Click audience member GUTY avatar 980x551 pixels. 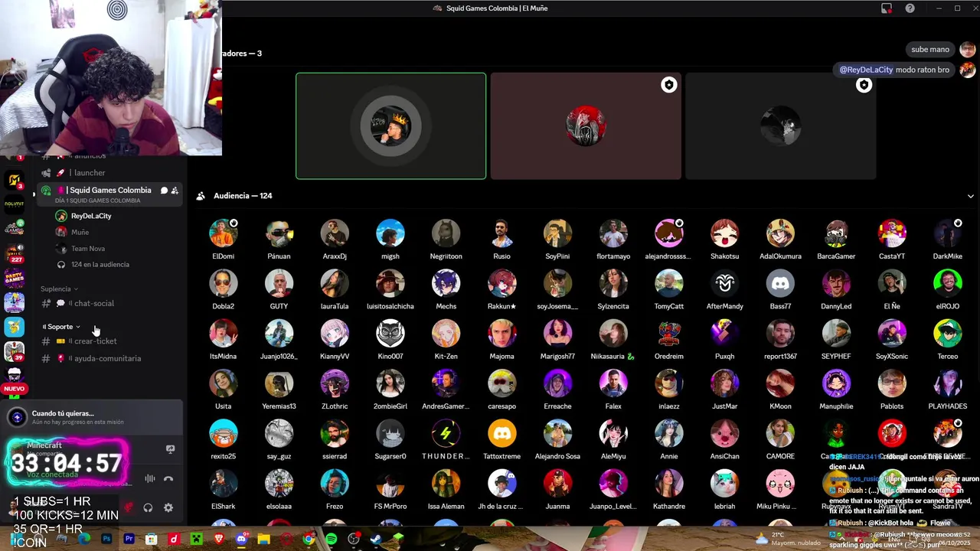click(279, 284)
